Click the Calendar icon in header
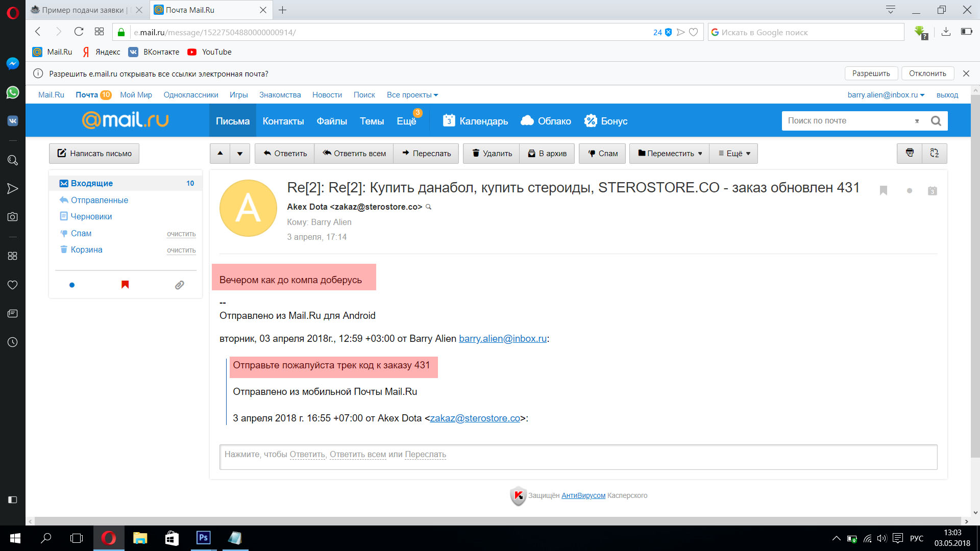Image resolution: width=980 pixels, height=551 pixels. coord(449,121)
